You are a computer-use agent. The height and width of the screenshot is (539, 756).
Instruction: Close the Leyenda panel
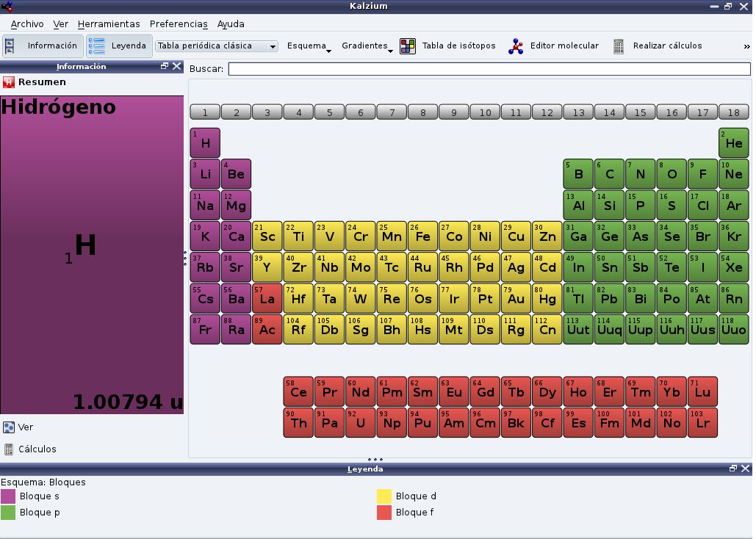tap(746, 469)
